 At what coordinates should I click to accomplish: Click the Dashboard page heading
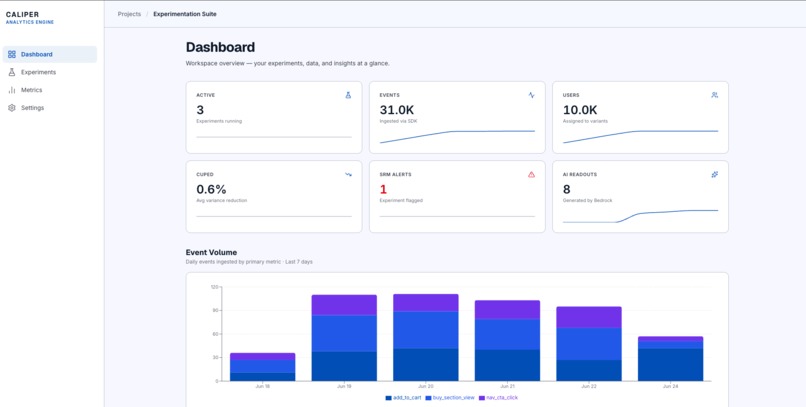[x=220, y=47]
